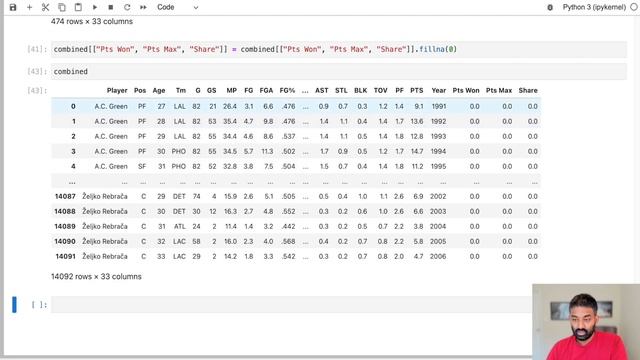Viewport: 640px width, 360px height.
Task: Select the webcam video overlay
Action: point(586,322)
